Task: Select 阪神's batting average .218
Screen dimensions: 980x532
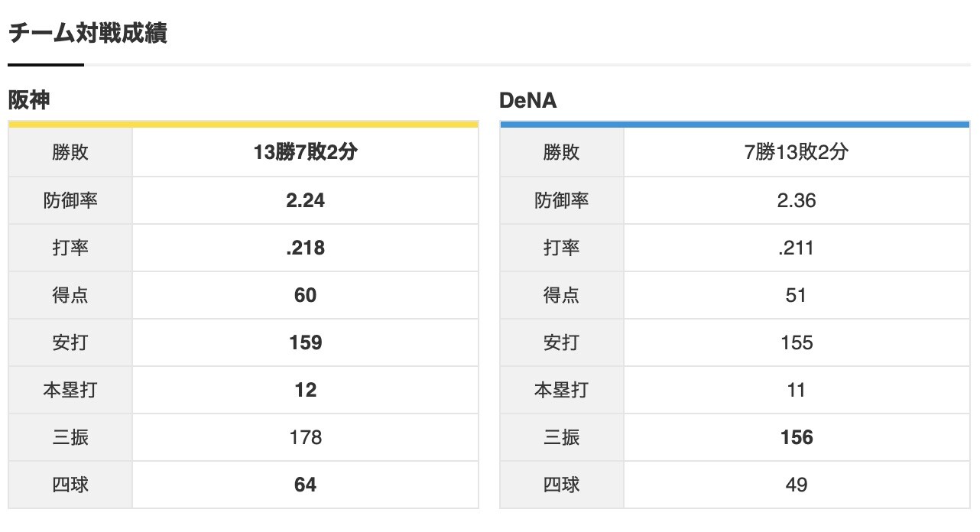Action: click(305, 248)
